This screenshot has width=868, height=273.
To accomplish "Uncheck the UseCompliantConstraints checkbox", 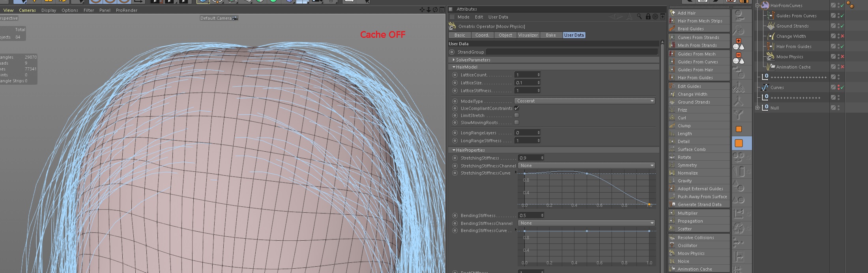I will pyautogui.click(x=516, y=108).
